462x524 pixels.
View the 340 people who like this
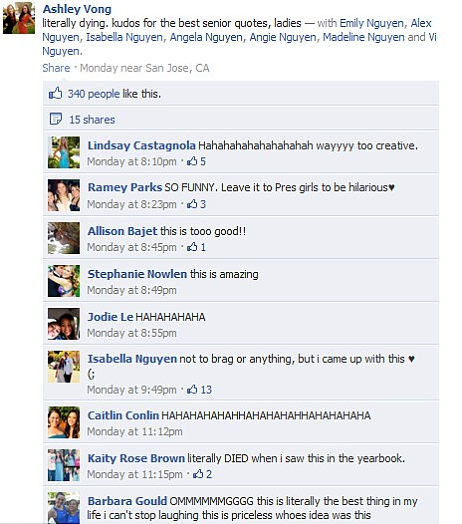pyautogui.click(x=94, y=94)
